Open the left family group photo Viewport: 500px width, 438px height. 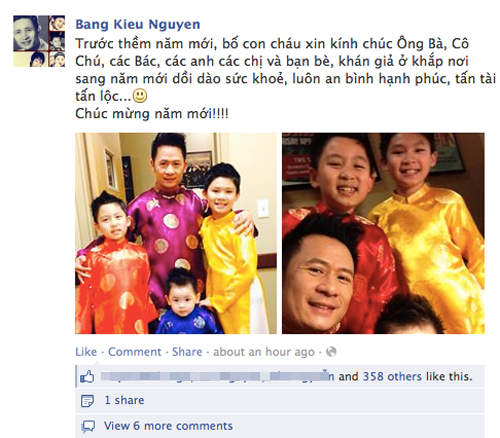pyautogui.click(x=176, y=233)
